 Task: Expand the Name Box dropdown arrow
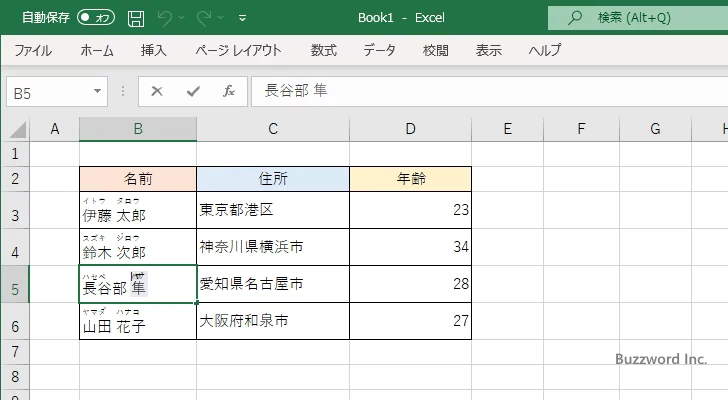click(x=98, y=91)
